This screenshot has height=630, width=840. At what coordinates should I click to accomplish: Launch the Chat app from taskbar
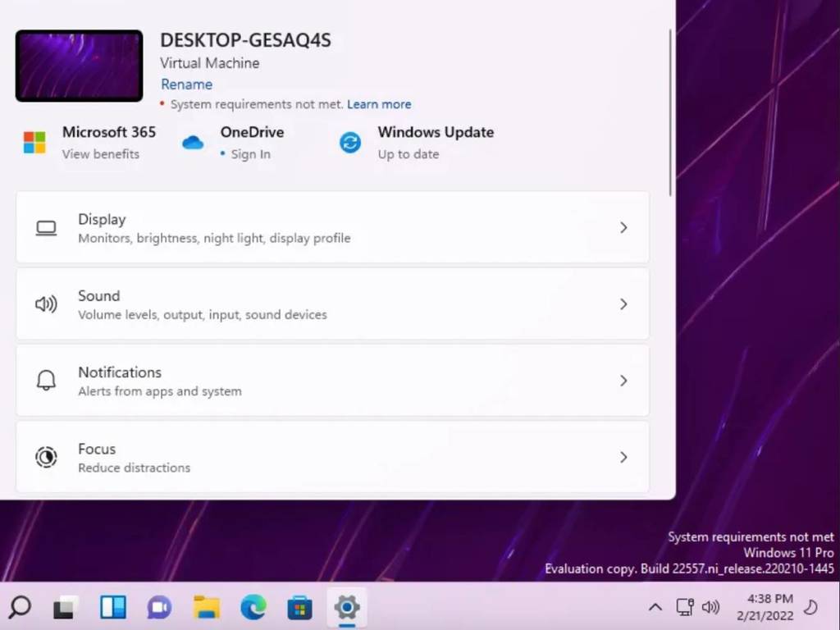pos(159,607)
